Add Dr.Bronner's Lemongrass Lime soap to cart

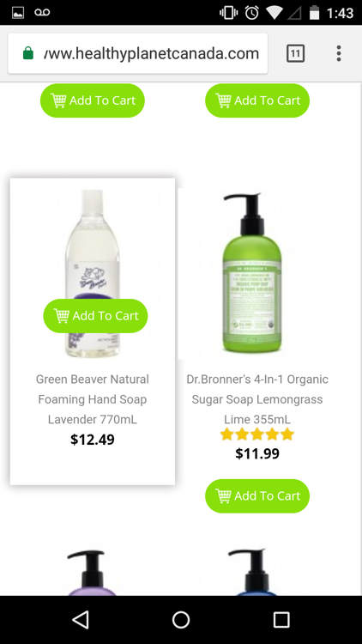[257, 495]
